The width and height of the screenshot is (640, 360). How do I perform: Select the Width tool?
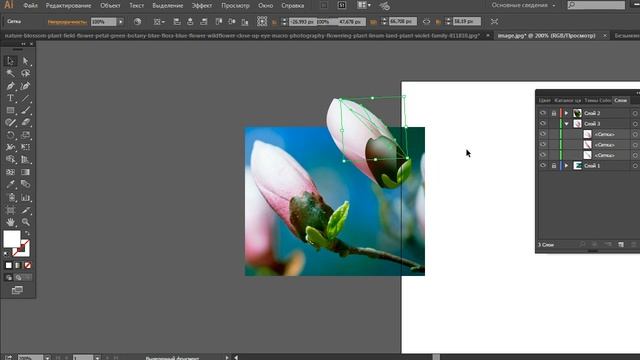coord(10,147)
